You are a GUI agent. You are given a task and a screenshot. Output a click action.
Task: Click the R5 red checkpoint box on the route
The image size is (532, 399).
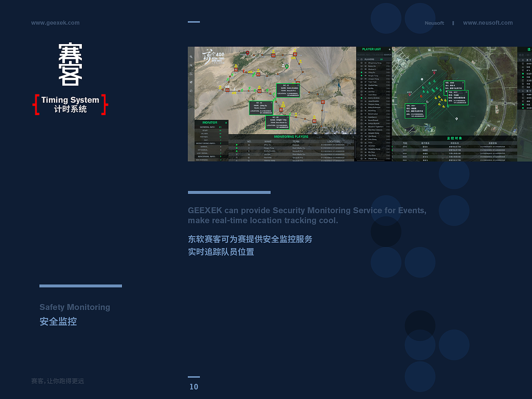click(281, 110)
